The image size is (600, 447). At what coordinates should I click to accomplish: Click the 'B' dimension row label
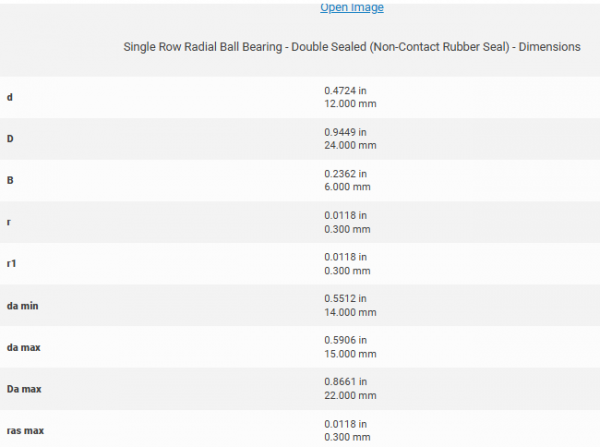(10, 180)
